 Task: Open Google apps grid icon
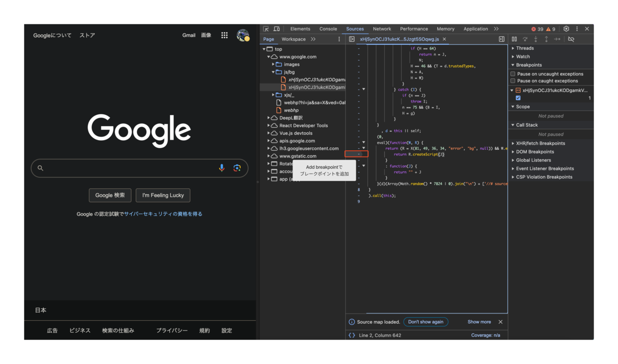tap(225, 35)
